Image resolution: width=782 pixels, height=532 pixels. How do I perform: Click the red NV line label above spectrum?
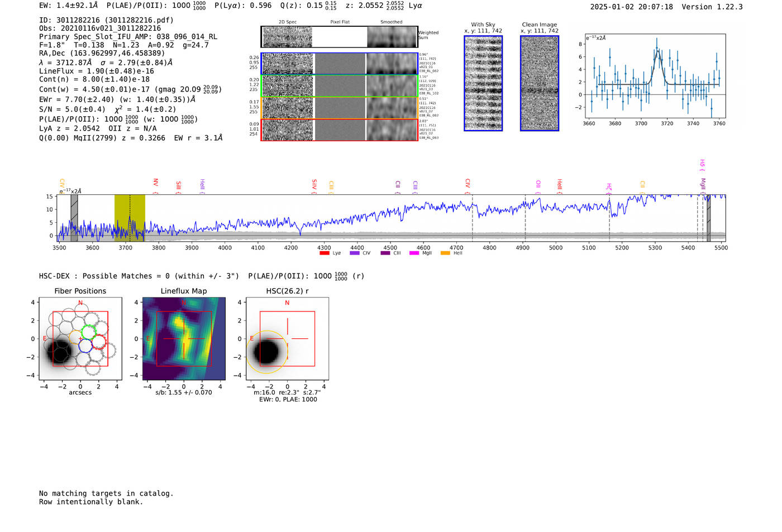[x=156, y=183]
